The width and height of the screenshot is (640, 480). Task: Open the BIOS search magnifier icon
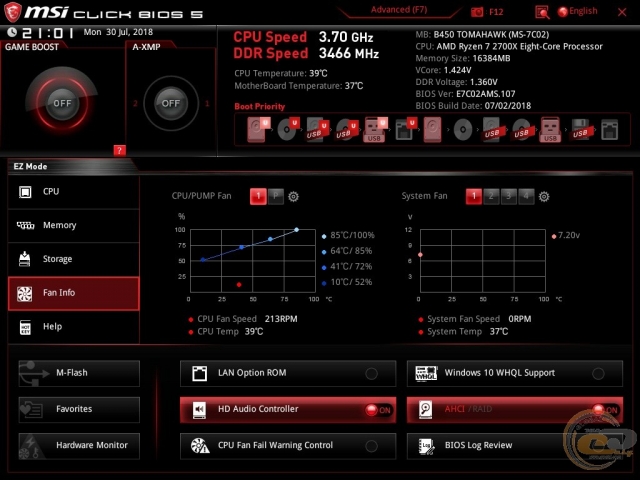point(542,12)
